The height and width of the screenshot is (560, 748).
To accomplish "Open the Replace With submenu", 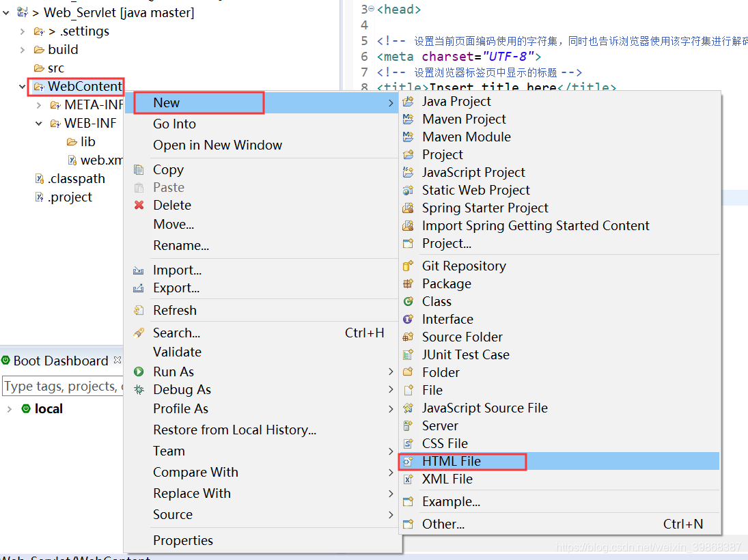I will 262,493.
